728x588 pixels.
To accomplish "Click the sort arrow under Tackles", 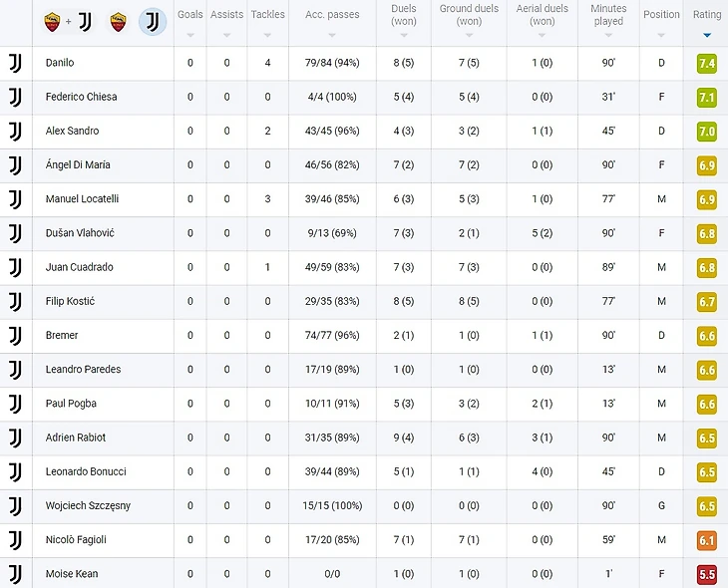I will (267, 35).
